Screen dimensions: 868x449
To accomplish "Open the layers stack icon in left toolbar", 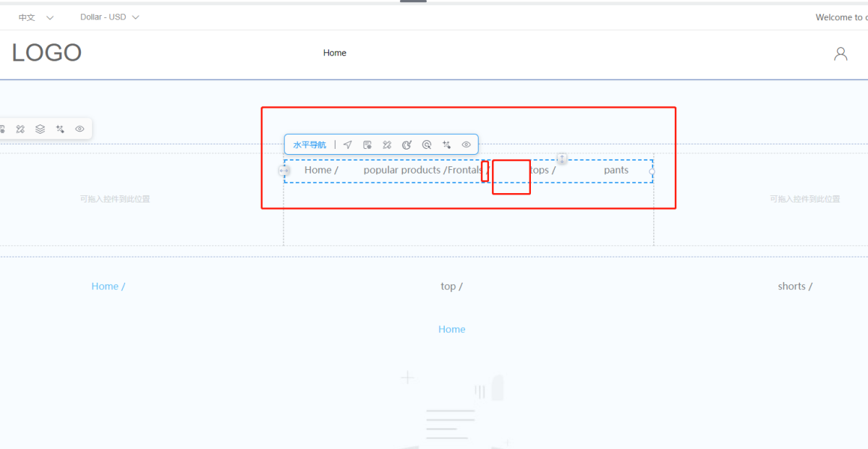I will [41, 129].
